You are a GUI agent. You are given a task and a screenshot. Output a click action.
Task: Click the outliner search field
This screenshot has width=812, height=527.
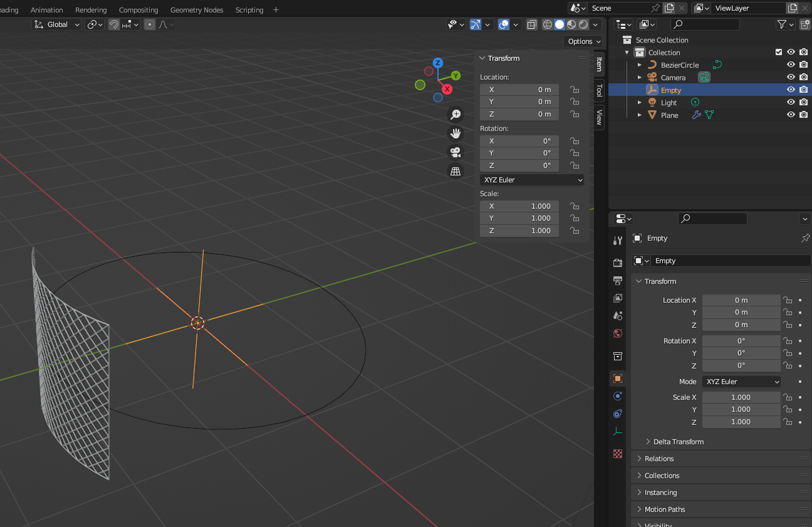(x=705, y=24)
